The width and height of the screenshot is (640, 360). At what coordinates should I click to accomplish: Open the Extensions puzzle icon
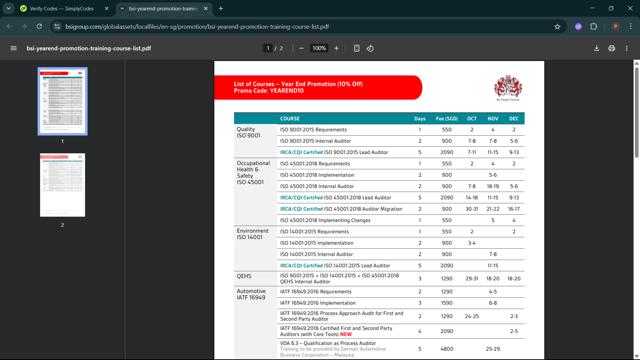[x=593, y=27]
